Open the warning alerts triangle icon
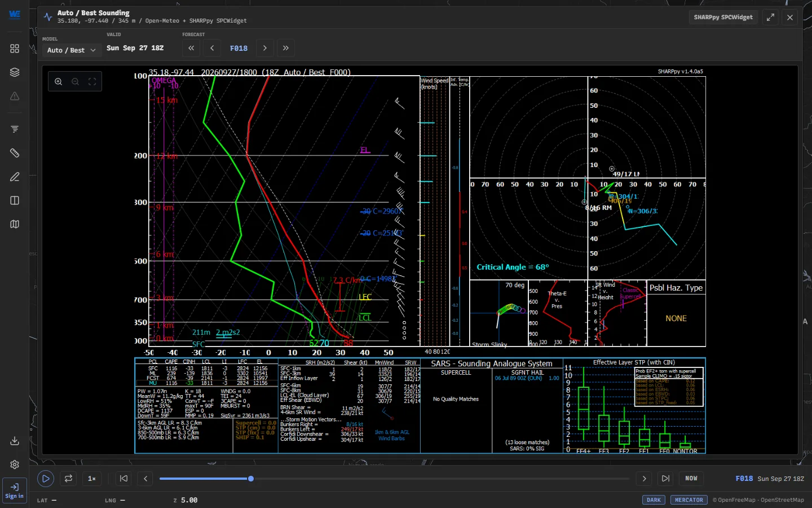Image resolution: width=812 pixels, height=508 pixels. 15,96
